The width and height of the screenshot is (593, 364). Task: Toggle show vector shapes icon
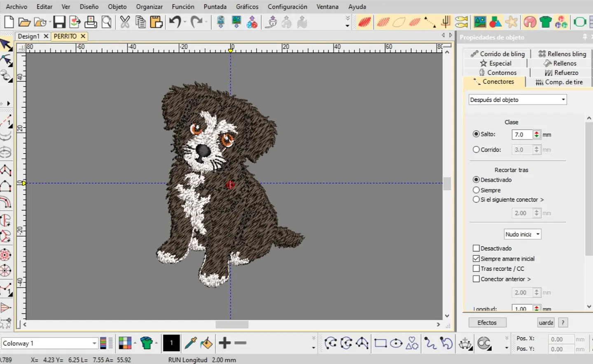[495, 22]
